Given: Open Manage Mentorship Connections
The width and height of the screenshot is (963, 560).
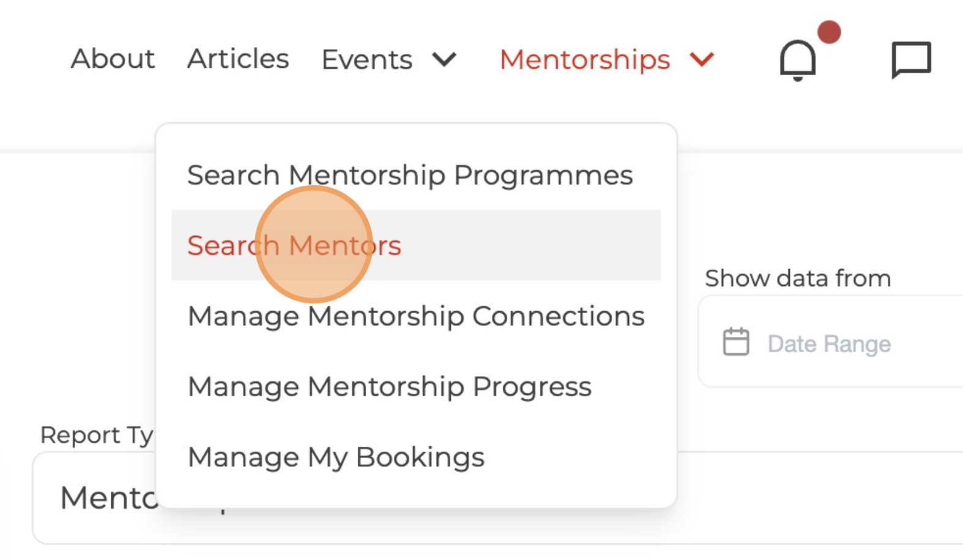Looking at the screenshot, I should click(x=416, y=317).
